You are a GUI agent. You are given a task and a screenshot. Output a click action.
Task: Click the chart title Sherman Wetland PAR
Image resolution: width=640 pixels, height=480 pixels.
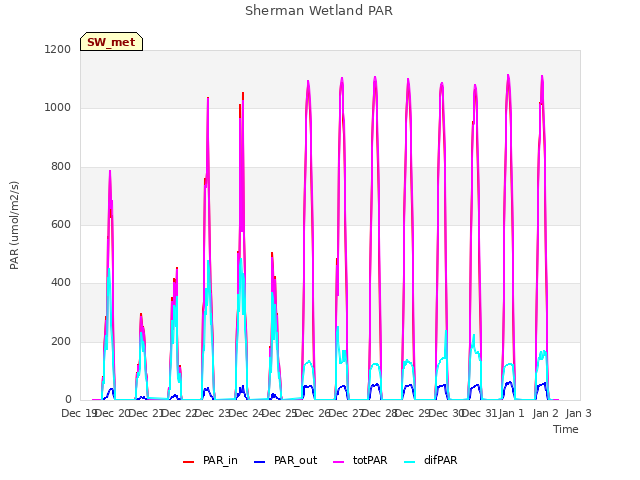click(x=319, y=11)
